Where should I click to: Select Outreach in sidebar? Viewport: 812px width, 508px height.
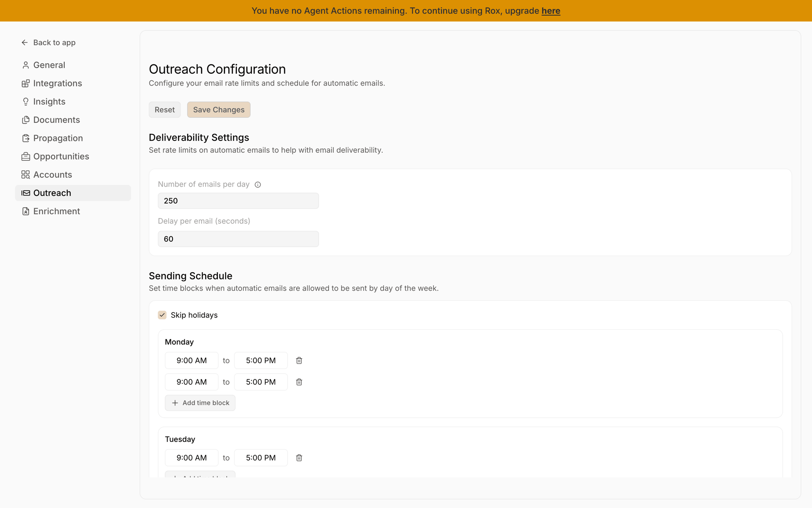73,193
